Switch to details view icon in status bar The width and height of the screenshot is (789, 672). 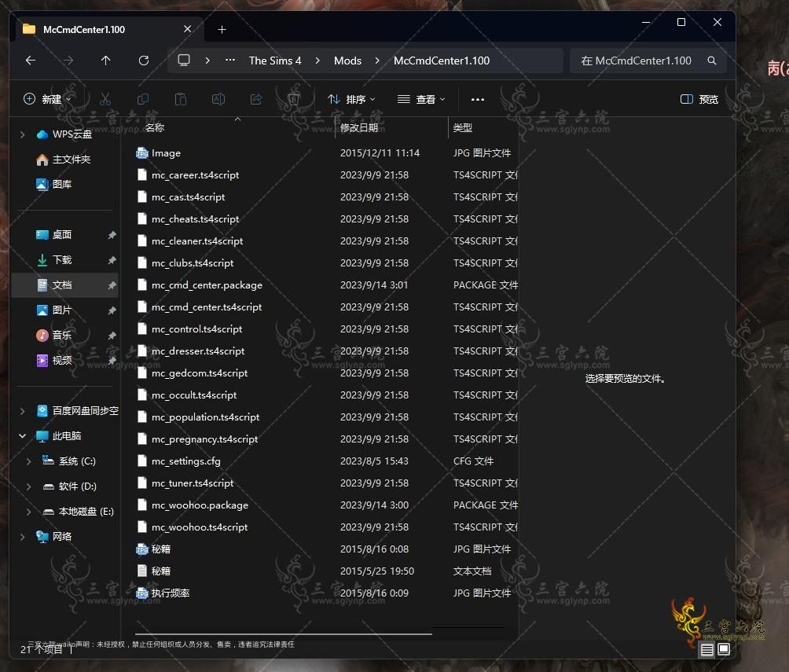(x=707, y=649)
